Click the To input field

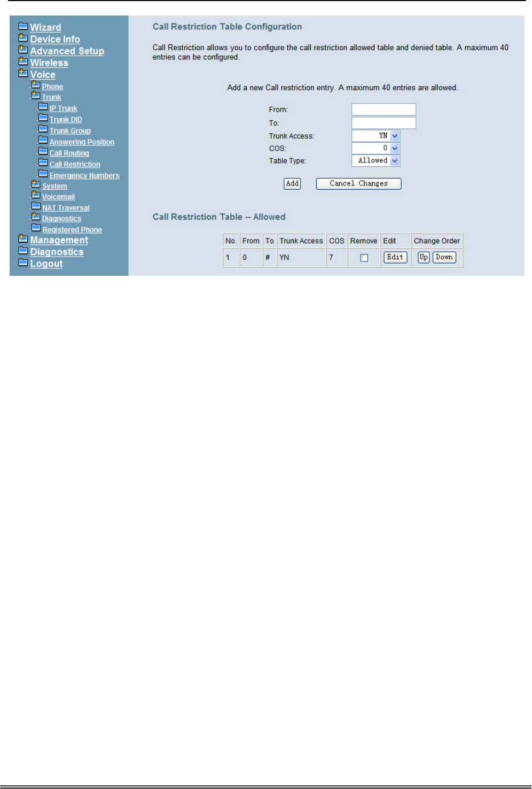384,123
